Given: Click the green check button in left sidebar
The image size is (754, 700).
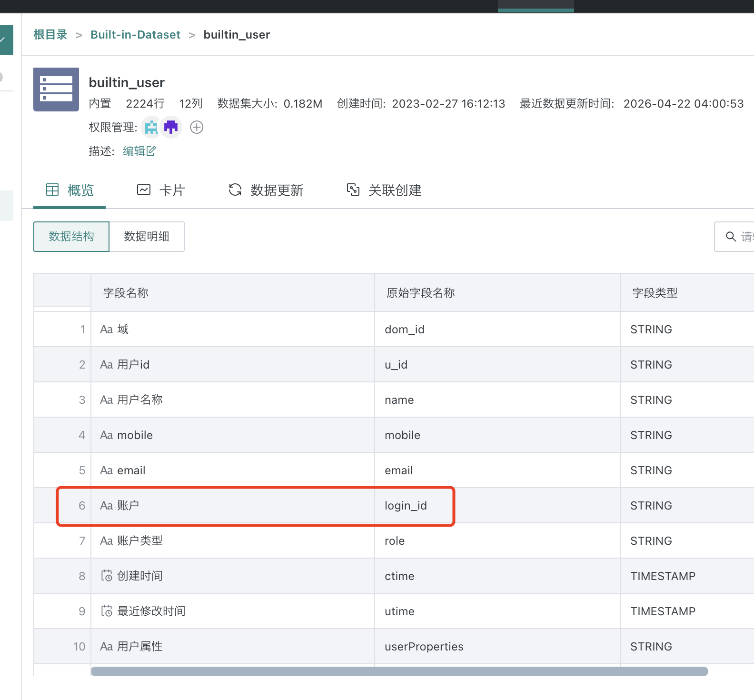Looking at the screenshot, I should click(6, 40).
